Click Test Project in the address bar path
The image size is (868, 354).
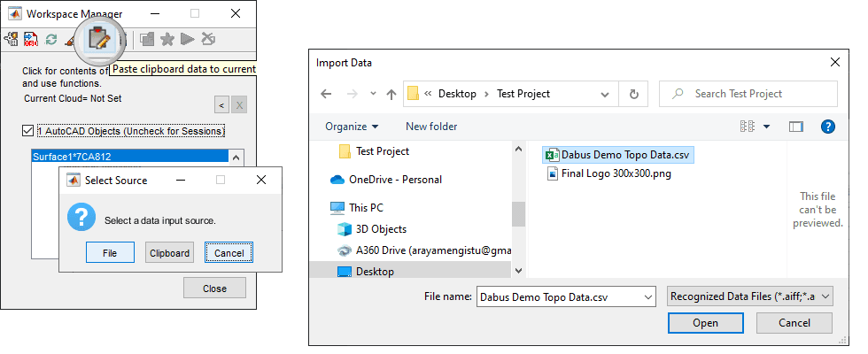coord(523,94)
